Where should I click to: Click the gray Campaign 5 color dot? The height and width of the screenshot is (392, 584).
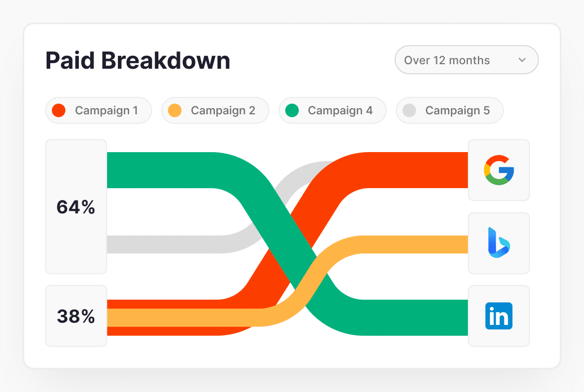[x=409, y=110]
